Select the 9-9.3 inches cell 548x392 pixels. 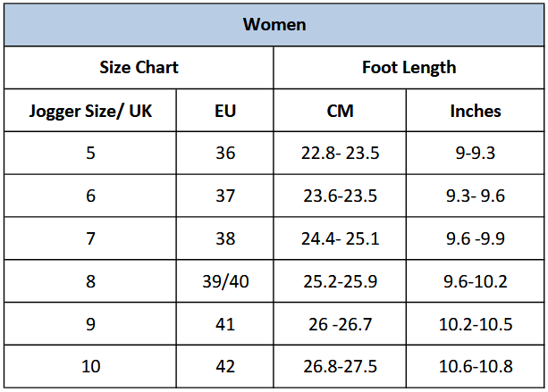pyautogui.click(x=475, y=153)
